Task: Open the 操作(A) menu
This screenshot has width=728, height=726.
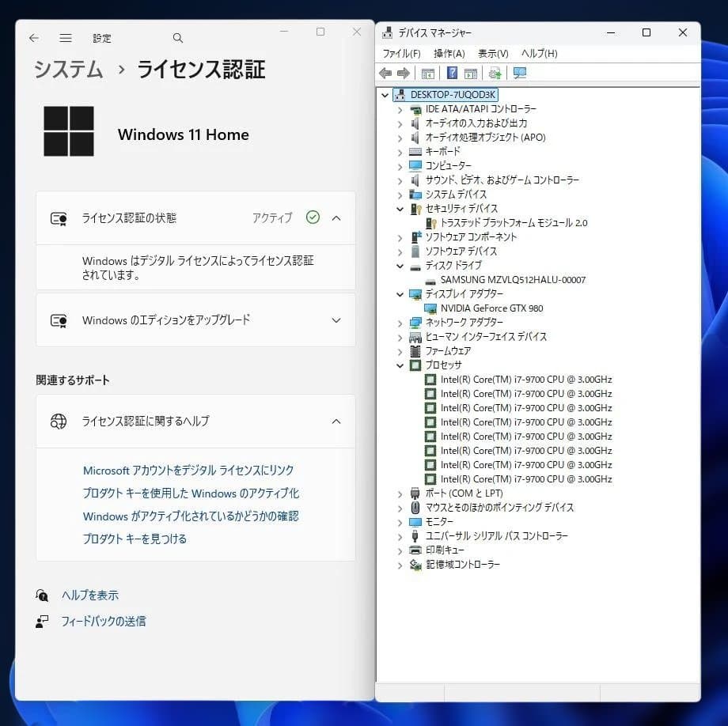Action: point(449,53)
